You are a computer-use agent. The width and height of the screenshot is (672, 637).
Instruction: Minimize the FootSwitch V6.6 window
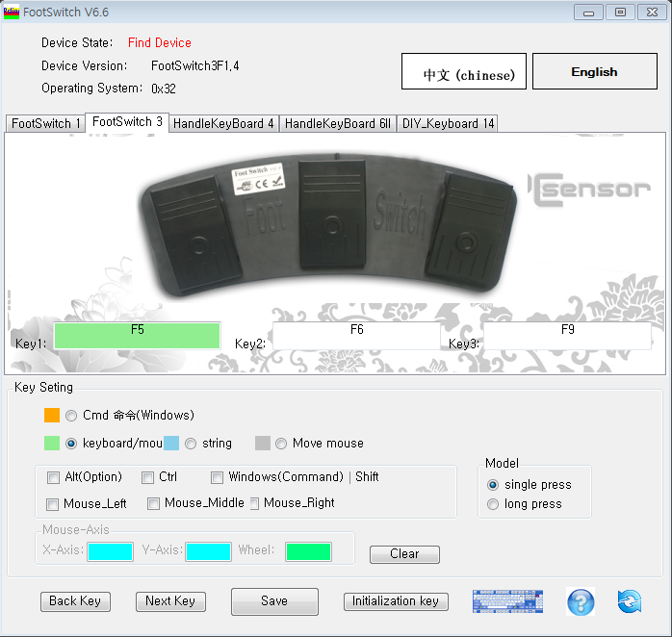pyautogui.click(x=589, y=13)
